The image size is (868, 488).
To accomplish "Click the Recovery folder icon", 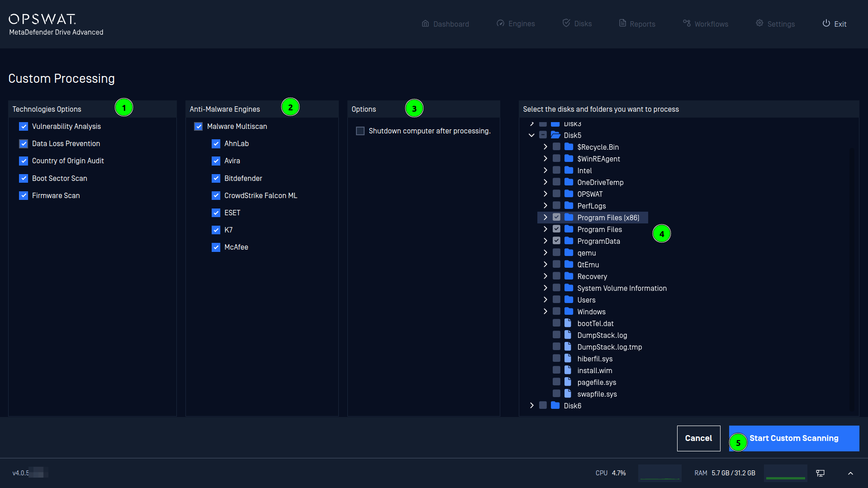I will pos(569,276).
